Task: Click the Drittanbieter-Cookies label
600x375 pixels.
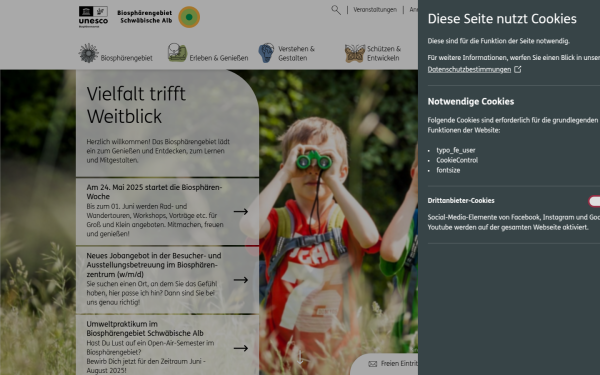Action: click(461, 201)
